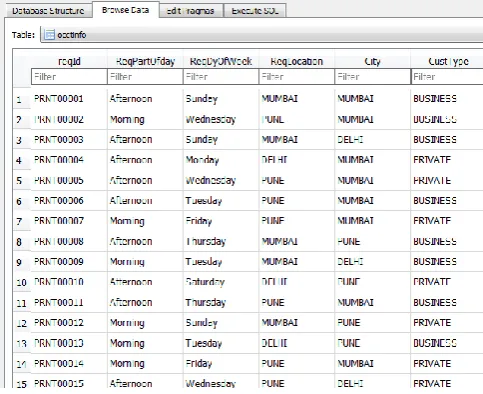Select row number 8 header

tap(21, 241)
